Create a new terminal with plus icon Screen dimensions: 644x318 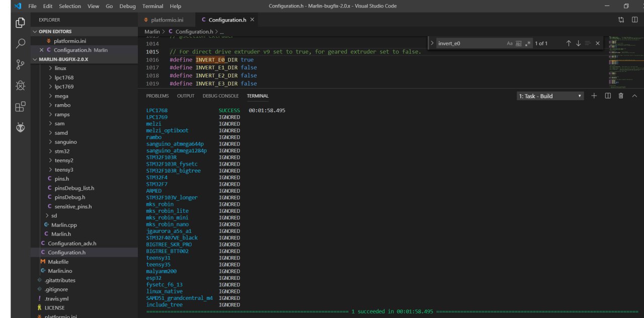click(x=594, y=96)
